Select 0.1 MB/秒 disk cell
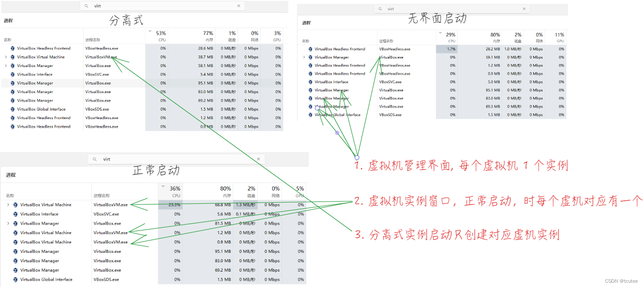The width and height of the screenshot is (644, 287). pos(245,214)
